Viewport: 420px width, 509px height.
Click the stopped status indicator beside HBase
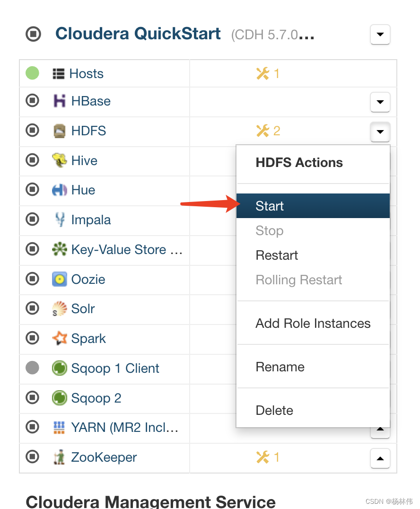[32, 101]
